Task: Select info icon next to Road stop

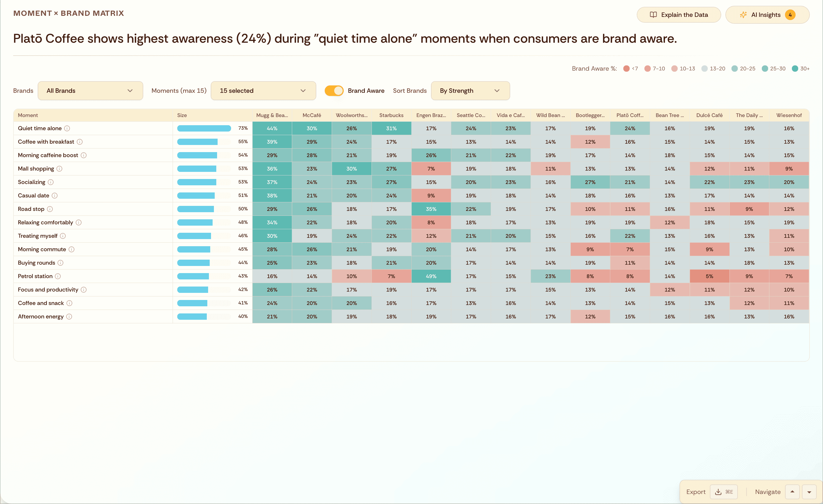Action: [x=50, y=209]
